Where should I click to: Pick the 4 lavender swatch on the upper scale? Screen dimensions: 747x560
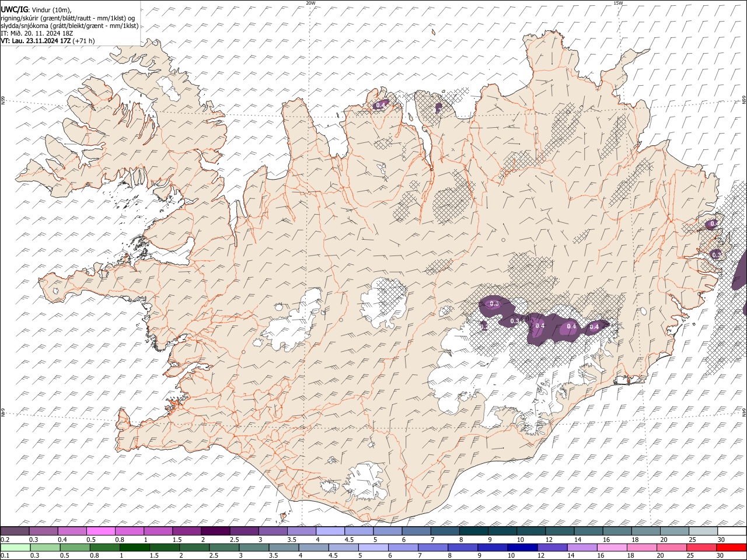[330, 531]
